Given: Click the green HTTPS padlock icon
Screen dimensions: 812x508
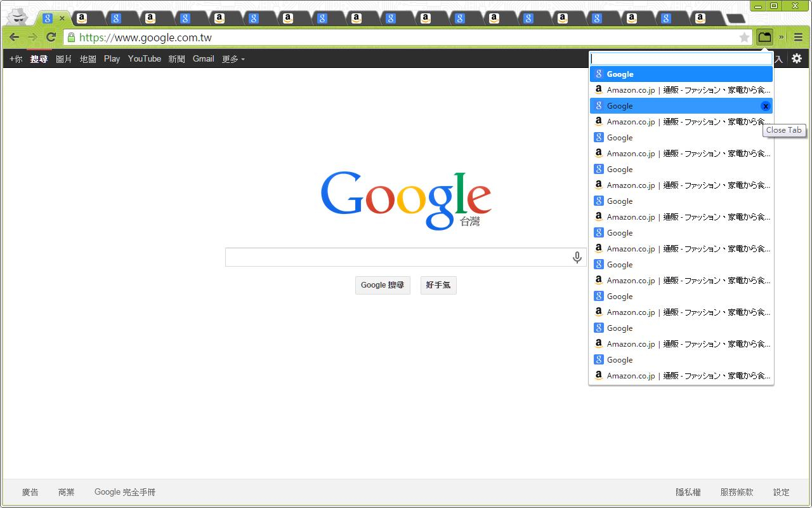Looking at the screenshot, I should coord(71,37).
